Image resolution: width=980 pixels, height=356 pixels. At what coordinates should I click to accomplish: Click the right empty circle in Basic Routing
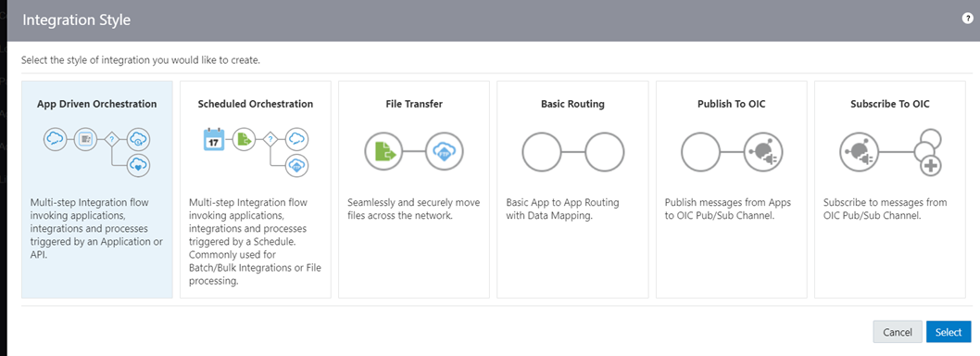(x=604, y=152)
